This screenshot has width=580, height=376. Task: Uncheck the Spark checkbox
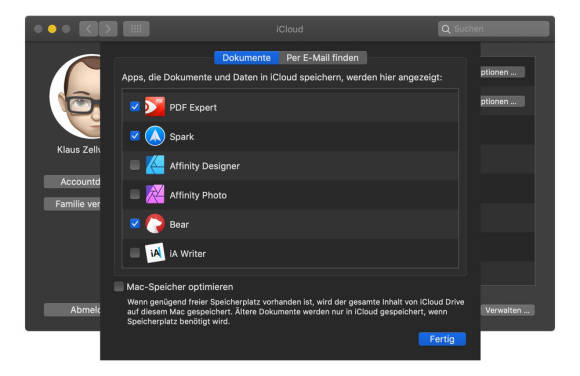135,136
